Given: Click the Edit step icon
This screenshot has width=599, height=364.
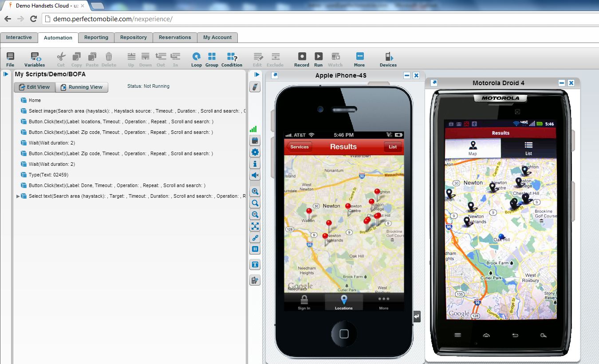Looking at the screenshot, I should [257, 57].
